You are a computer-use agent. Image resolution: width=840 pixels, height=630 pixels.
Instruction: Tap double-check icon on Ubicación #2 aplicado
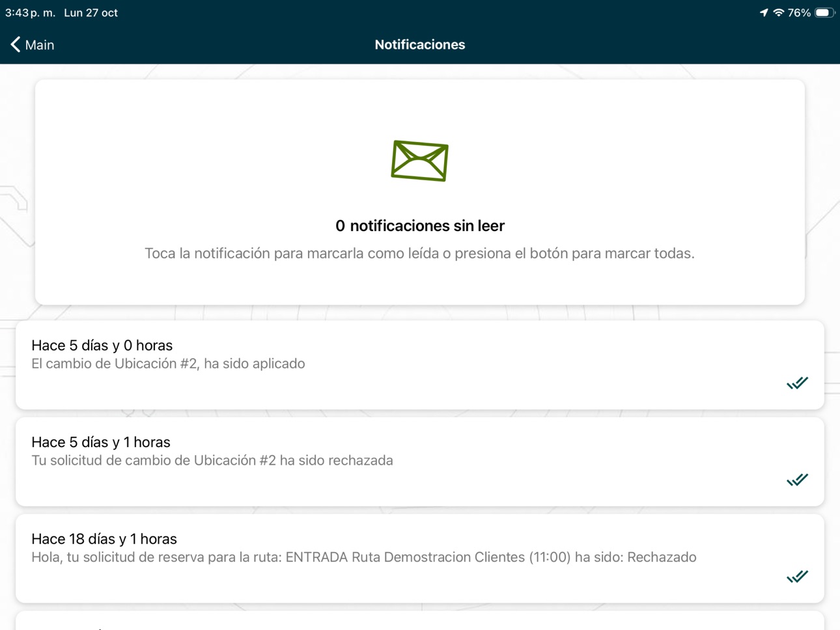click(797, 383)
